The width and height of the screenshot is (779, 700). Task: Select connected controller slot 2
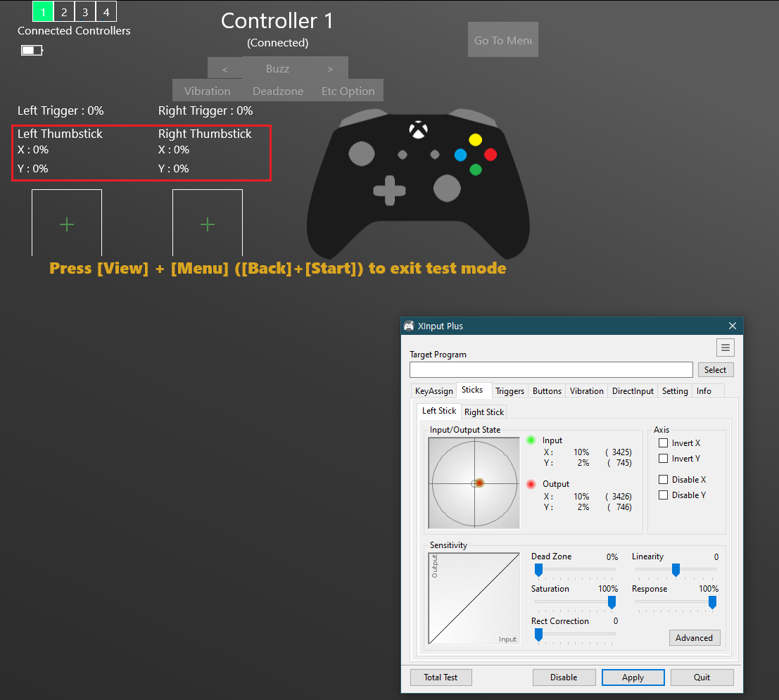coord(64,12)
